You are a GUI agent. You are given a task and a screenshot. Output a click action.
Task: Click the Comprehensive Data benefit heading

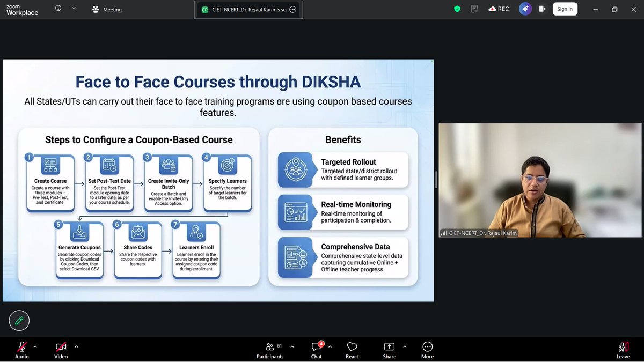[355, 247]
